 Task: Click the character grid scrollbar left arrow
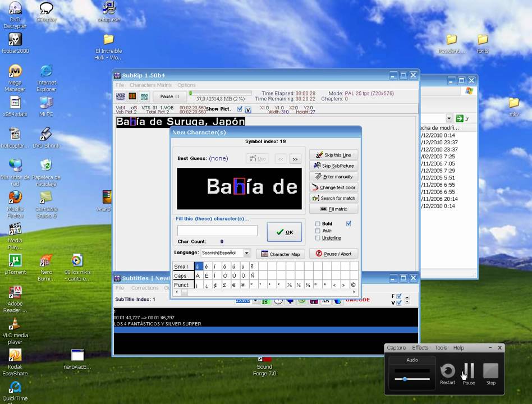pos(176,292)
